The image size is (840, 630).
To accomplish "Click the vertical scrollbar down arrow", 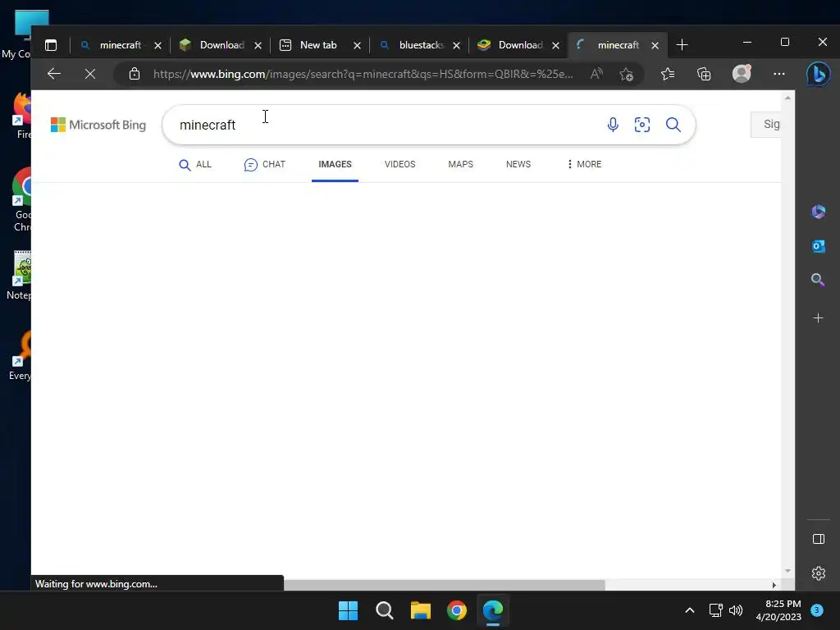I will tap(787, 571).
